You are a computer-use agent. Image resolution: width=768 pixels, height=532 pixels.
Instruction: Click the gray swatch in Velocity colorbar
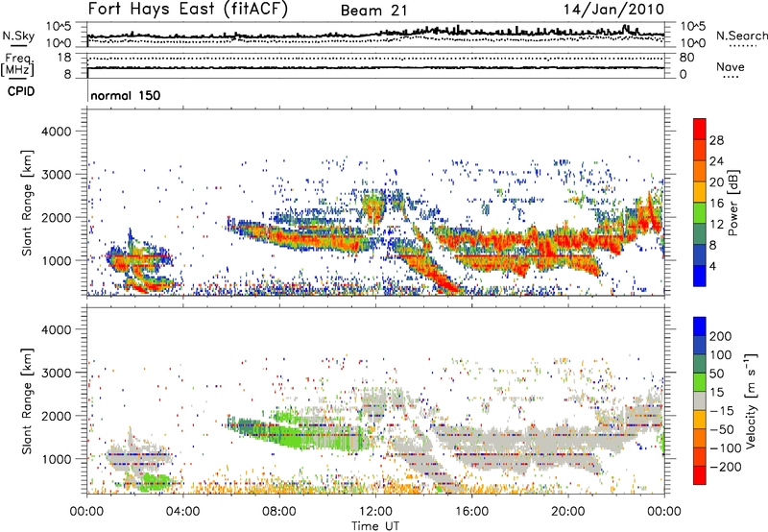click(x=700, y=400)
